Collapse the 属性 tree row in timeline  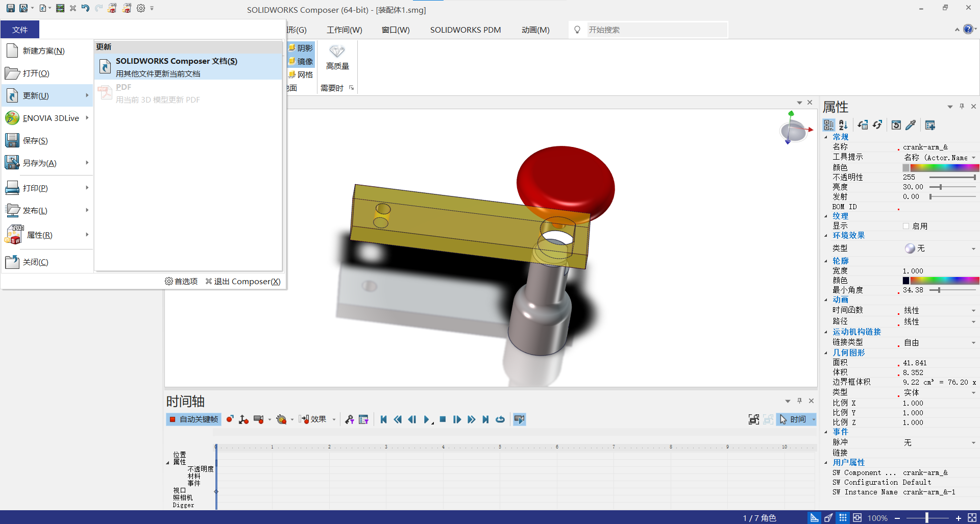pyautogui.click(x=167, y=463)
